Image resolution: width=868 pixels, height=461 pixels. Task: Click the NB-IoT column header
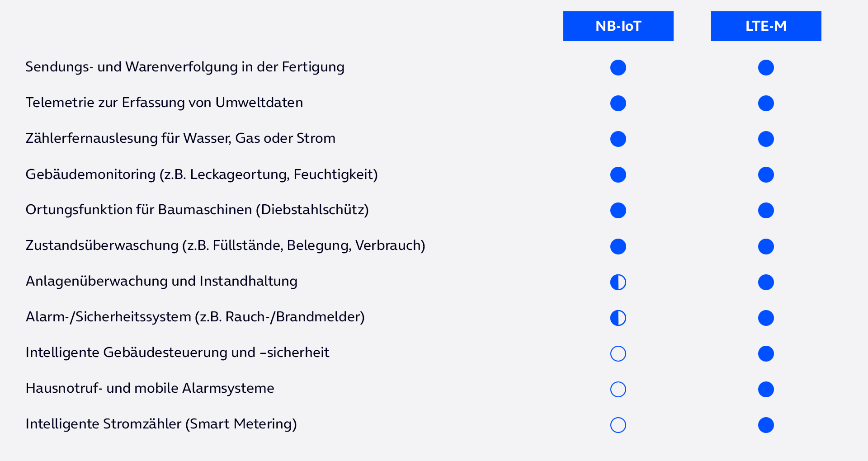[x=618, y=26]
